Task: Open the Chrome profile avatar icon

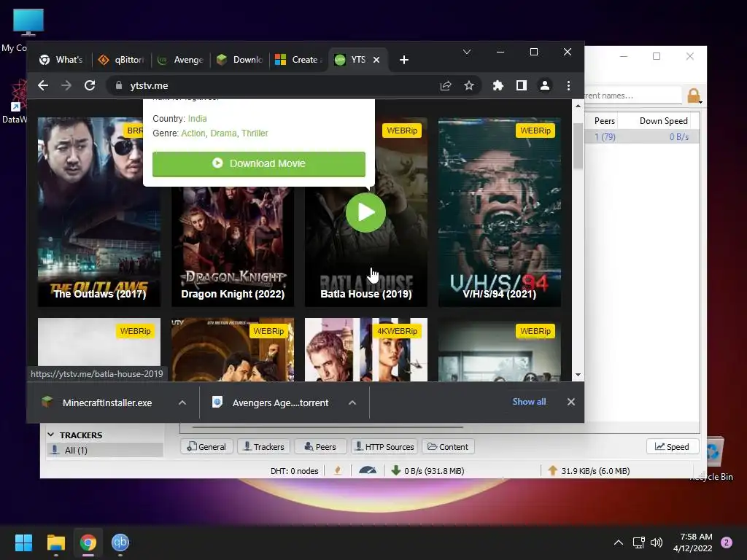Action: (544, 85)
